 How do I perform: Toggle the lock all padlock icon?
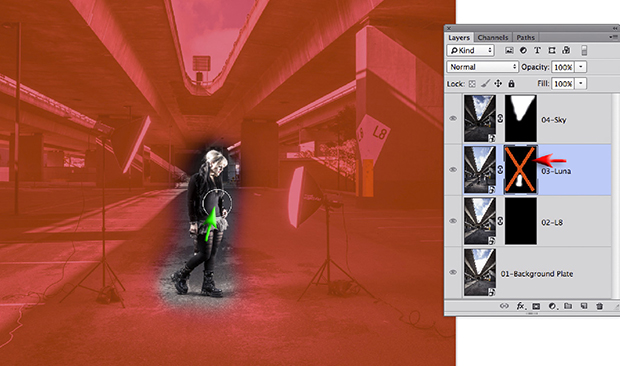(x=511, y=84)
